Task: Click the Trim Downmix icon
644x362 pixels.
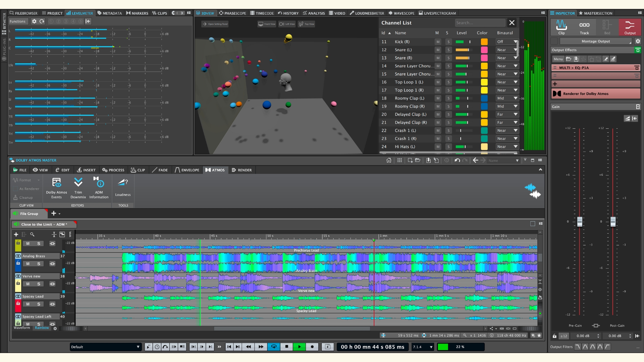Action: (x=78, y=188)
